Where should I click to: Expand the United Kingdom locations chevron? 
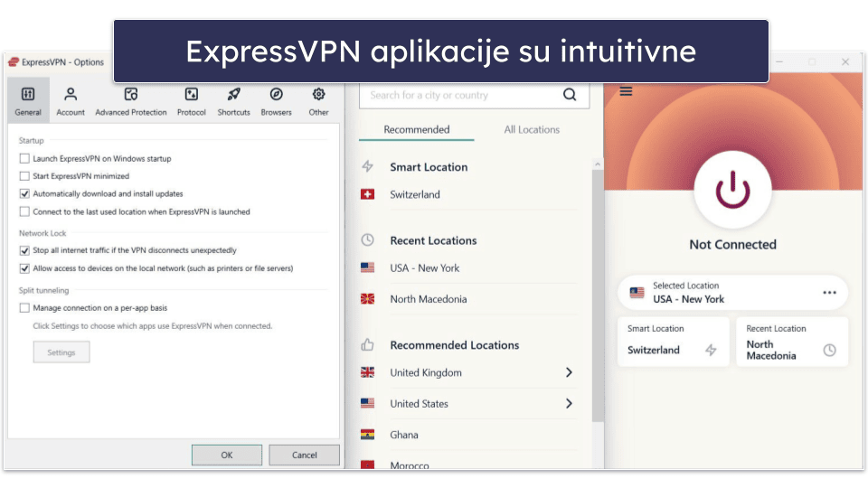pyautogui.click(x=569, y=372)
